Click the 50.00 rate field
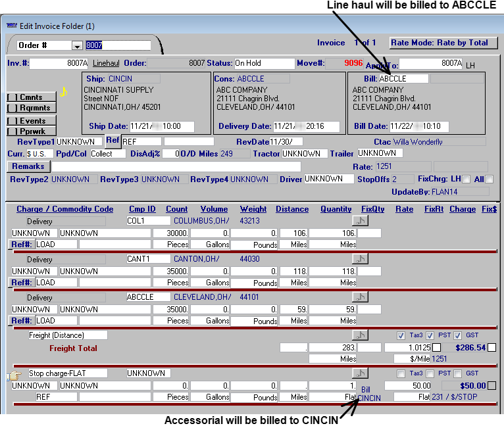 coord(408,385)
